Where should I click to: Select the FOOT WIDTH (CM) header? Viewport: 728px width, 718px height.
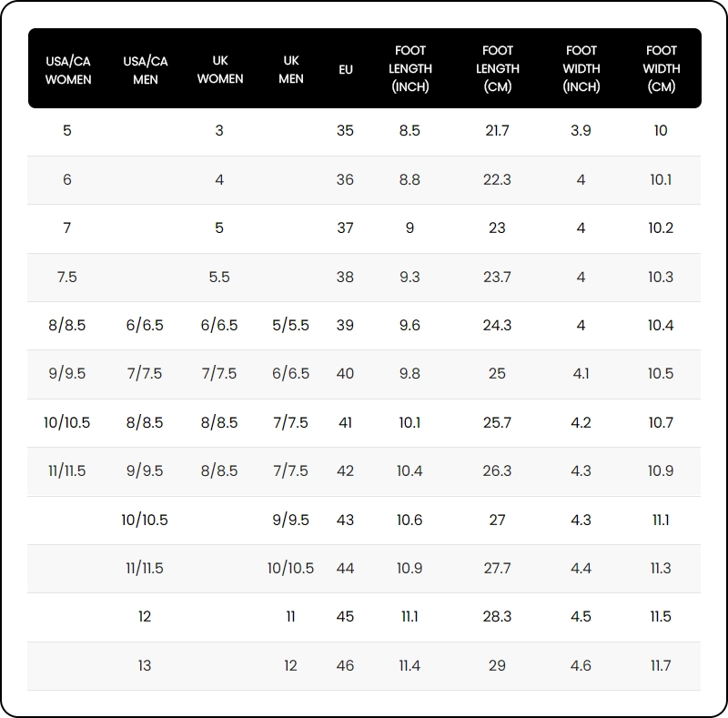662,69
